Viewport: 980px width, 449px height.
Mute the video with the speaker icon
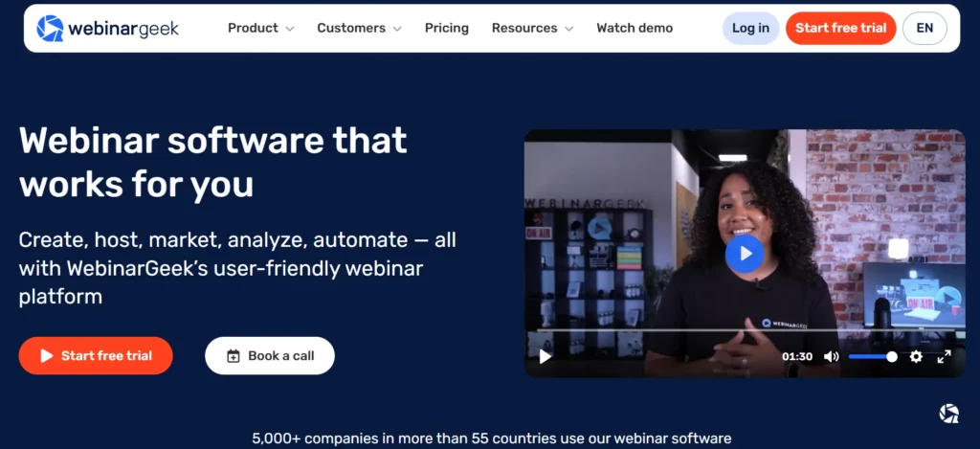click(x=832, y=356)
